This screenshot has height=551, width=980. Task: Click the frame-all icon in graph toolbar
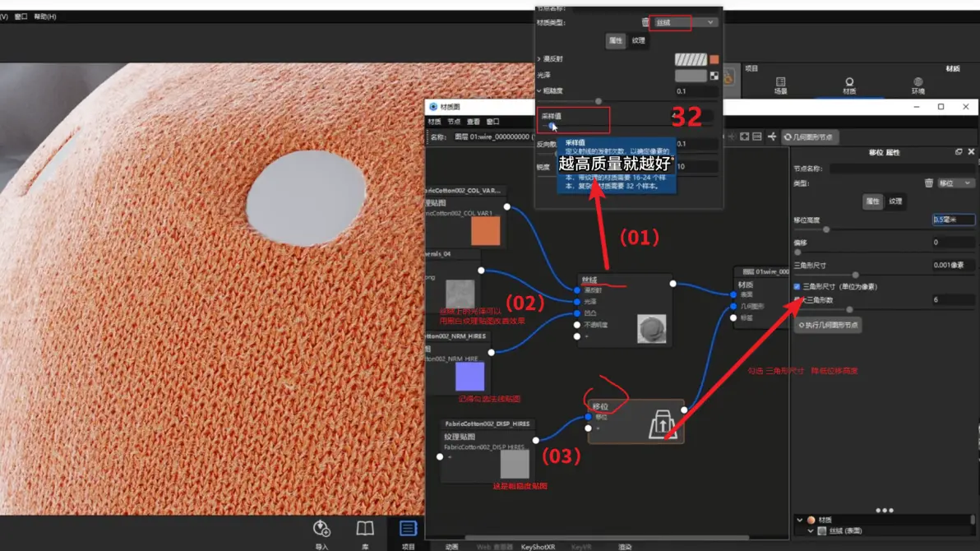744,137
